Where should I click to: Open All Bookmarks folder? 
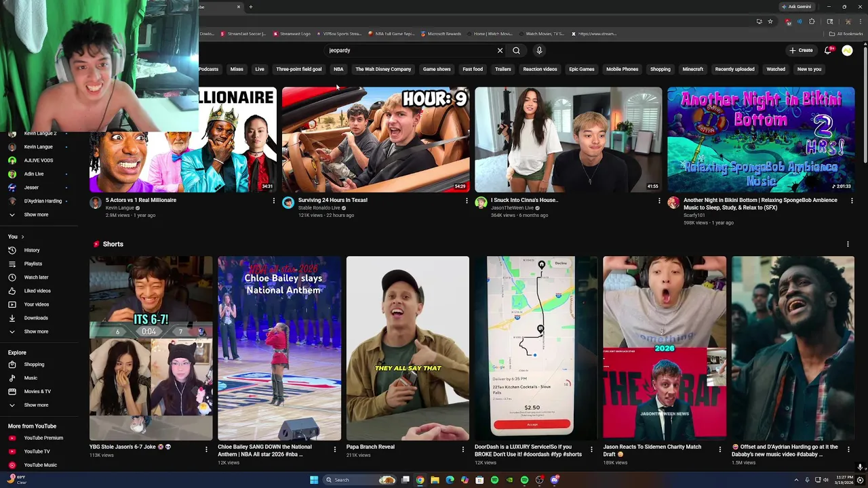coord(846,34)
